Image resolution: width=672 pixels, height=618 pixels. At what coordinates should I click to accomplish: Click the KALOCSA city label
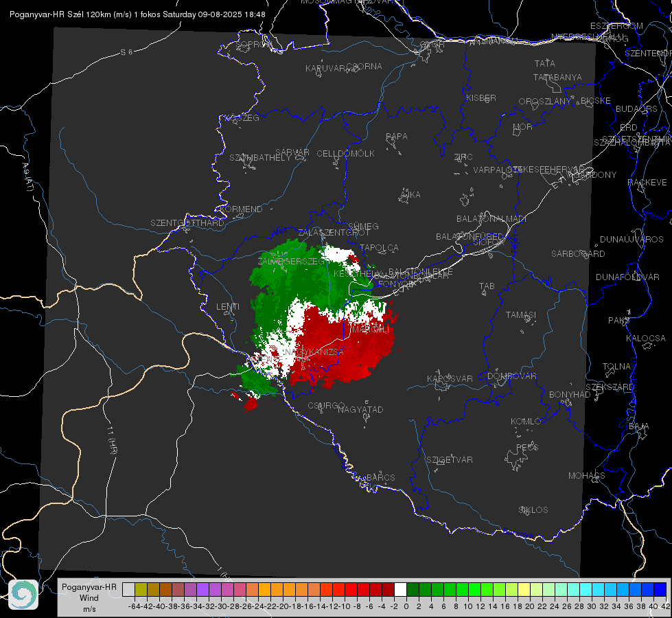(x=645, y=339)
